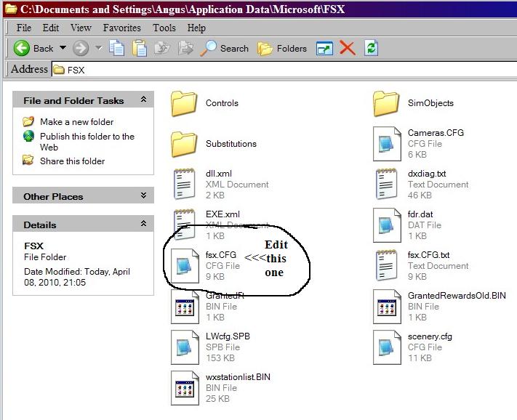Open the Favorites menu

[x=122, y=28]
